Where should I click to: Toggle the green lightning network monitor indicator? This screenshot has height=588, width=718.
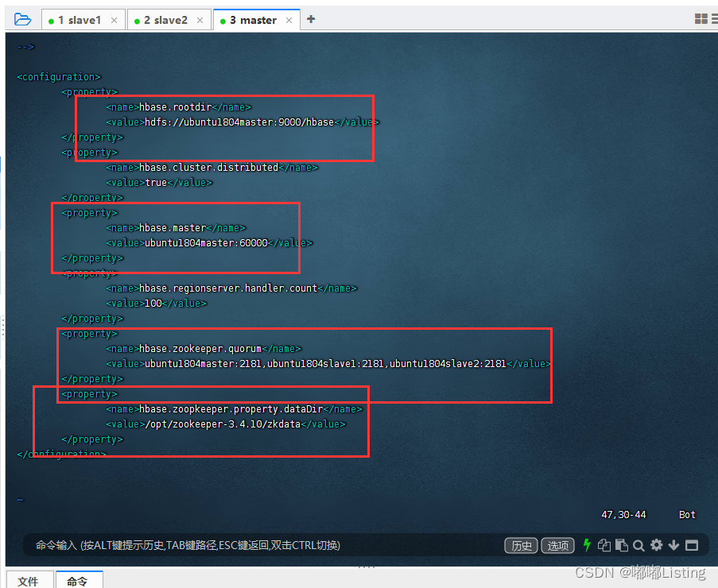pos(587,545)
